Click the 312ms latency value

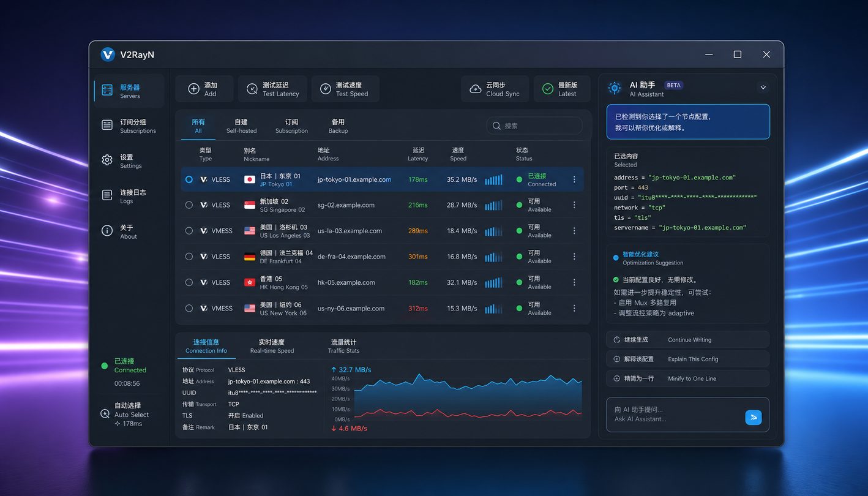point(418,308)
